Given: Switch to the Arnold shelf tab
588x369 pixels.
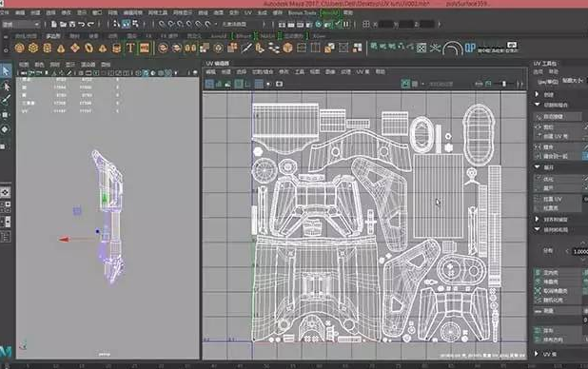Looking at the screenshot, I should tap(219, 36).
